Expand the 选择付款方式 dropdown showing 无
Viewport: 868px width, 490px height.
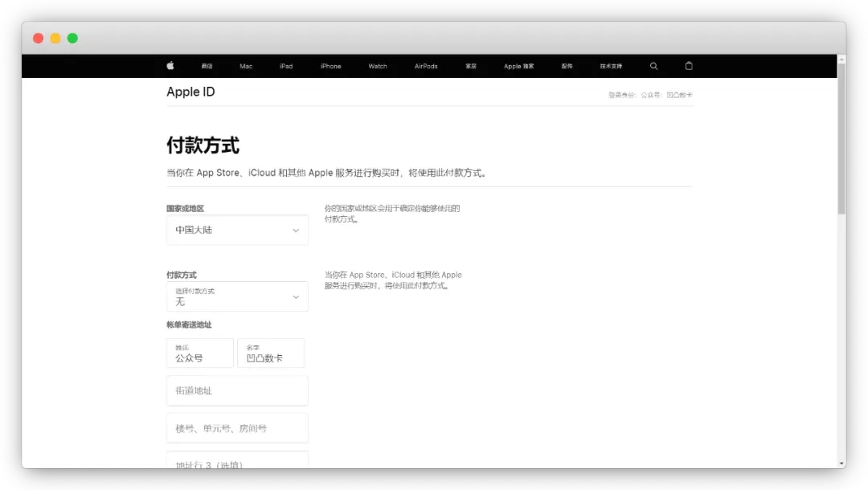pyautogui.click(x=237, y=297)
